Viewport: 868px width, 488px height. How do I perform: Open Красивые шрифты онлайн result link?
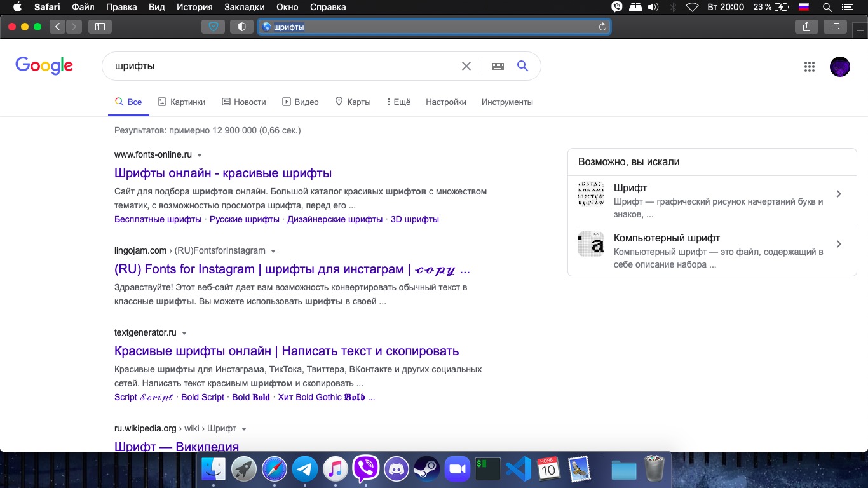(287, 351)
